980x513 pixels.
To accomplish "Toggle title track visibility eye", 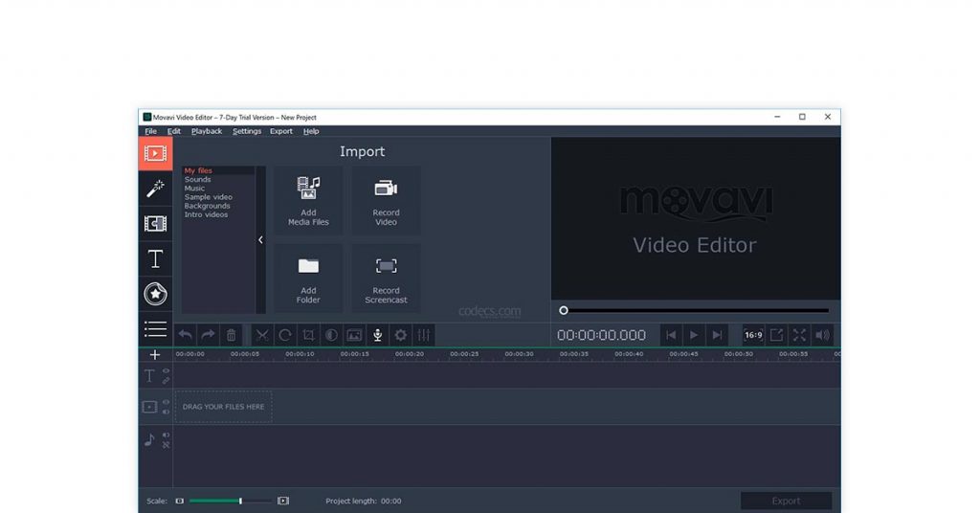I will pos(167,371).
